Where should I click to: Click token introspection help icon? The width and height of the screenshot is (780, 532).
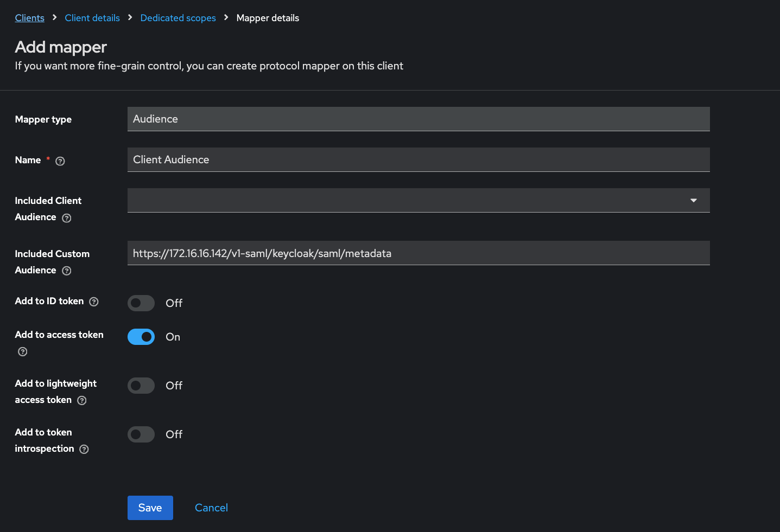[84, 449]
